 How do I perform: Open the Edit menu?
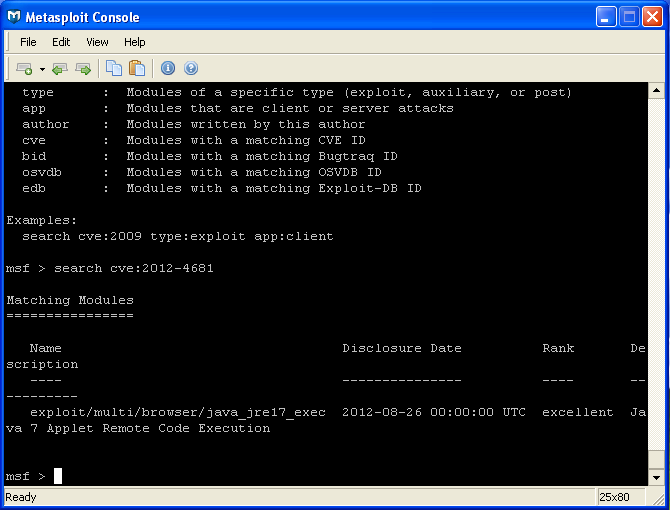[x=61, y=42]
